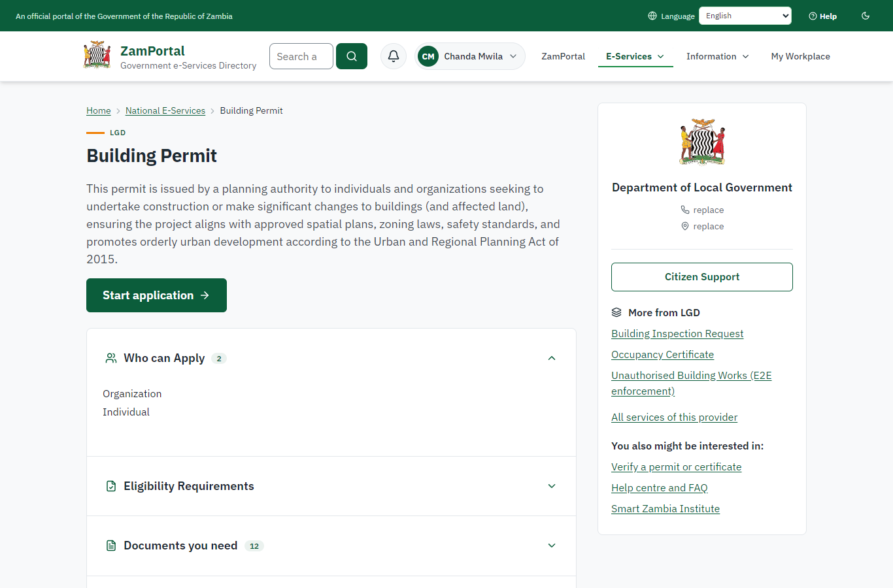Click the layers icon next to More from LGD

616,312
